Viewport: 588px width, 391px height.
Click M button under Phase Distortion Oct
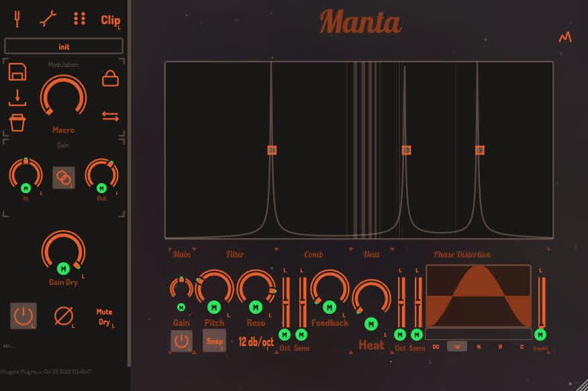point(400,335)
